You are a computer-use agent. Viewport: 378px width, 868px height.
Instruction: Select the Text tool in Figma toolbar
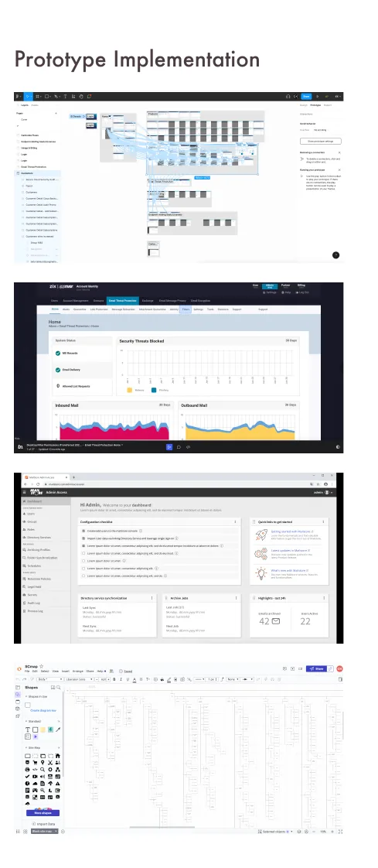click(65, 97)
